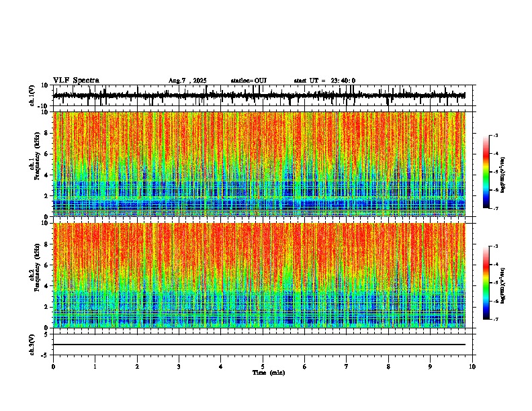The height and width of the screenshot is (411, 532).
Task: Click time axis tick label "5"
Action: 263,367
